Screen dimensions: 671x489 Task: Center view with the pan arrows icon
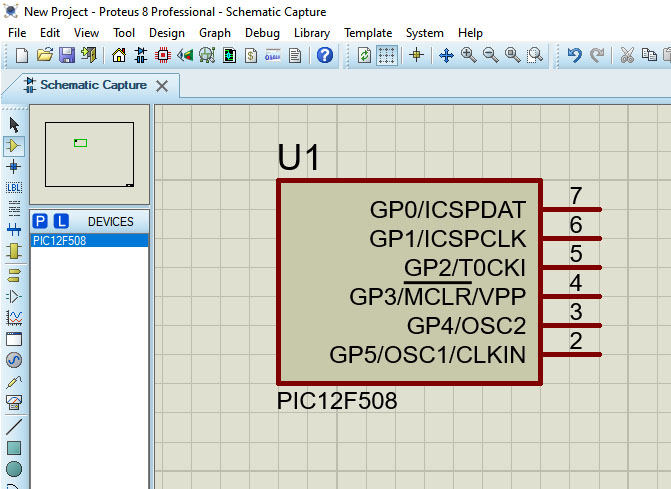(446, 55)
